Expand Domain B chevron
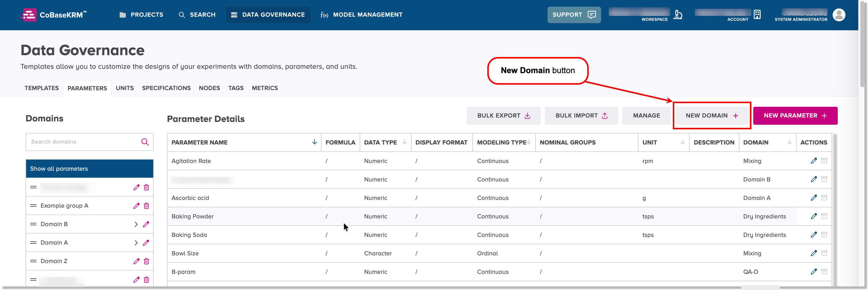Image resolution: width=868 pixels, height=290 pixels. [x=136, y=224]
